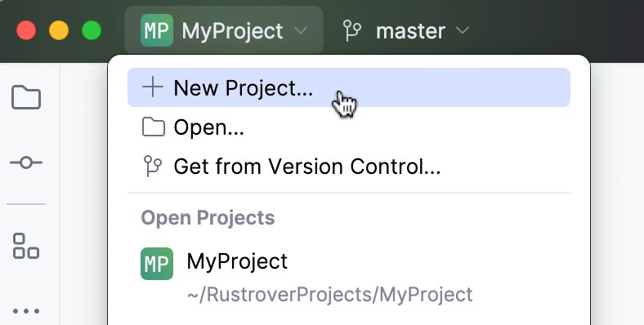644x325 pixels.
Task: Open the Structure tool window icon
Action: [26, 246]
